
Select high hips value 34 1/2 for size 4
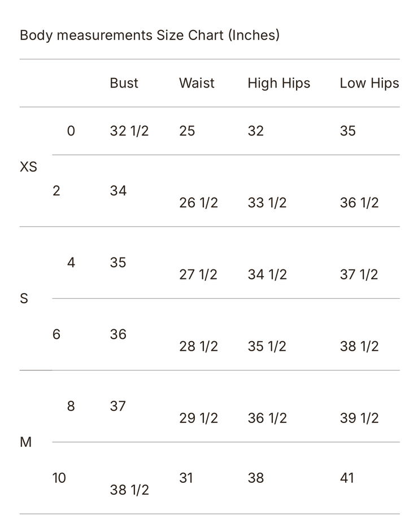tap(267, 274)
